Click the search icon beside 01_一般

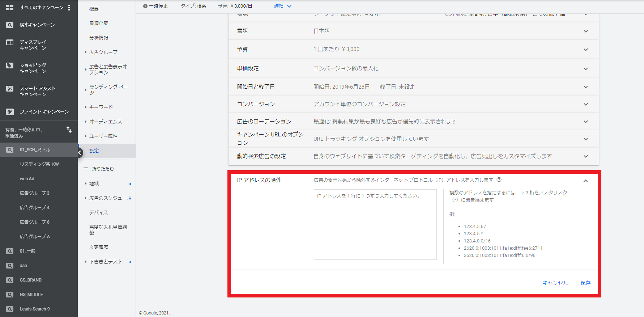pyautogui.click(x=10, y=251)
